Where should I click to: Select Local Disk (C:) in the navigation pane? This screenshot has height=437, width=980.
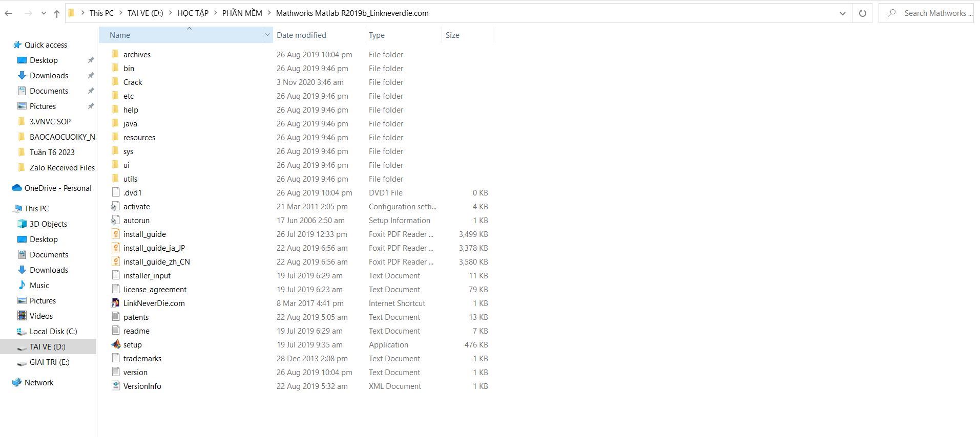click(53, 331)
